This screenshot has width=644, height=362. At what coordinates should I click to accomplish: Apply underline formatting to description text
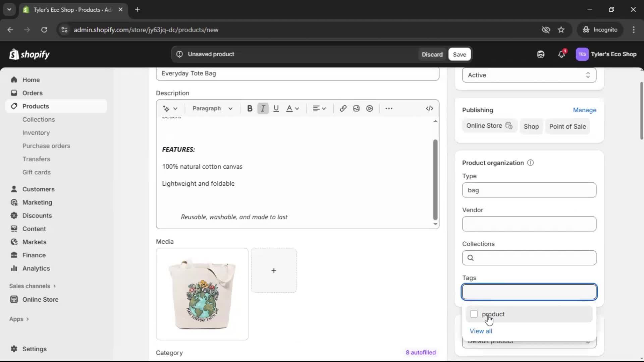click(x=276, y=108)
